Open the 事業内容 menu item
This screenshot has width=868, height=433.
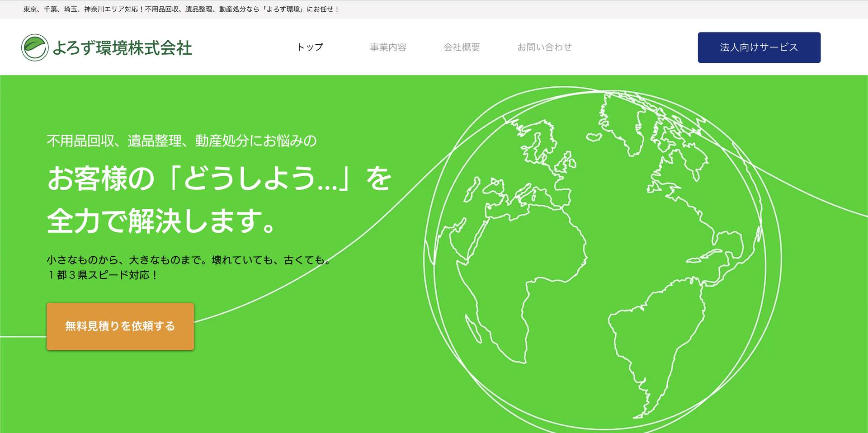coord(388,47)
